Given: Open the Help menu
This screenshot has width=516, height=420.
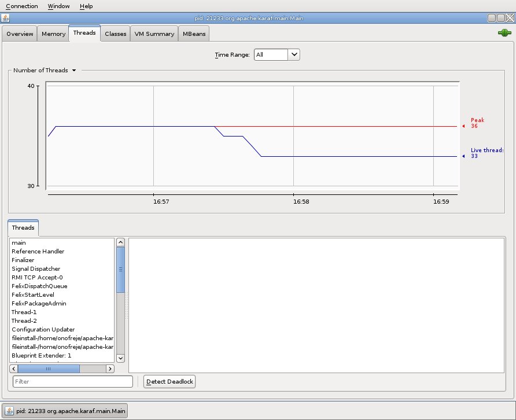Looking at the screenshot, I should (86, 6).
